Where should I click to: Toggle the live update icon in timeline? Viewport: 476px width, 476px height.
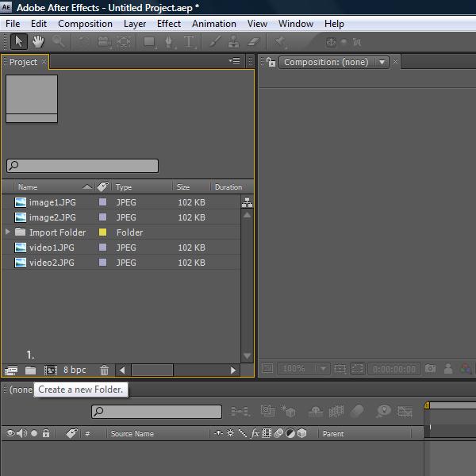pos(268,411)
